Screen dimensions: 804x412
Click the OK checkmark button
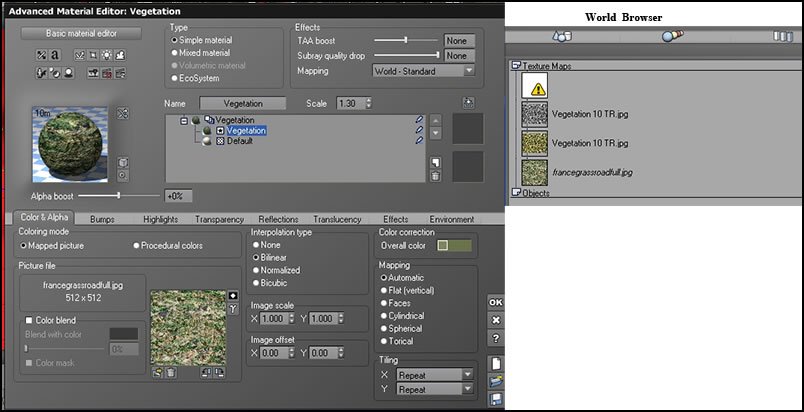495,302
